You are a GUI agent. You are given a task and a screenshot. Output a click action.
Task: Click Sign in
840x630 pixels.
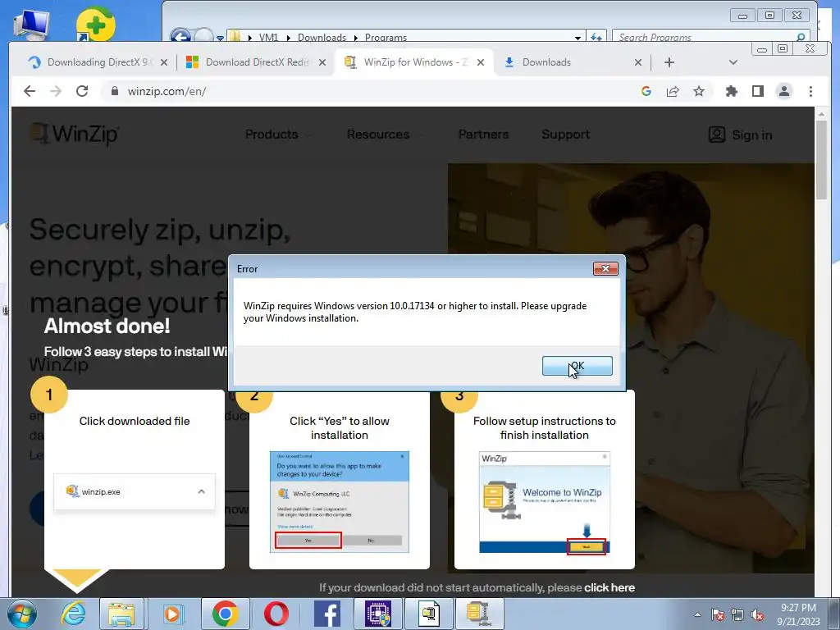tap(740, 135)
